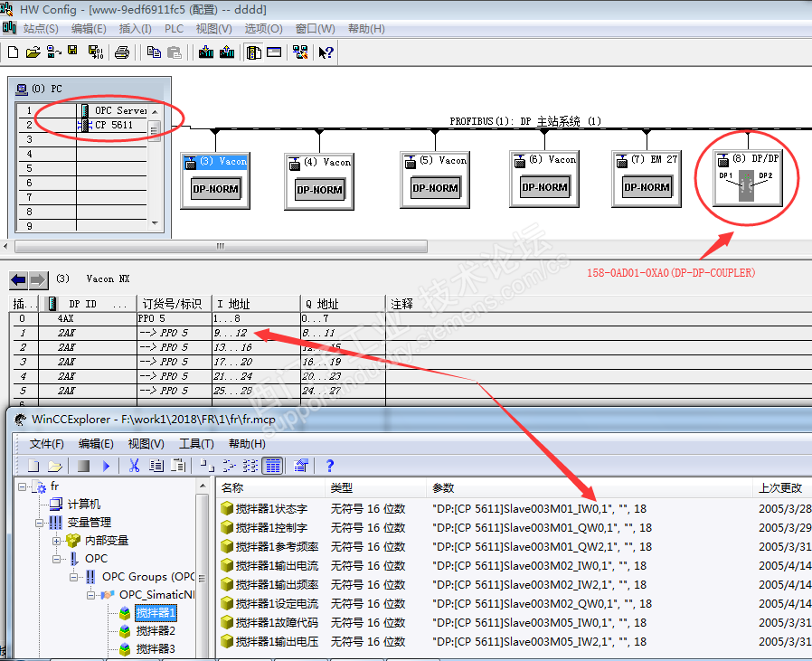Open 文件(F) menu in WinCC Explorer
The width and height of the screenshot is (812, 661).
[x=47, y=444]
